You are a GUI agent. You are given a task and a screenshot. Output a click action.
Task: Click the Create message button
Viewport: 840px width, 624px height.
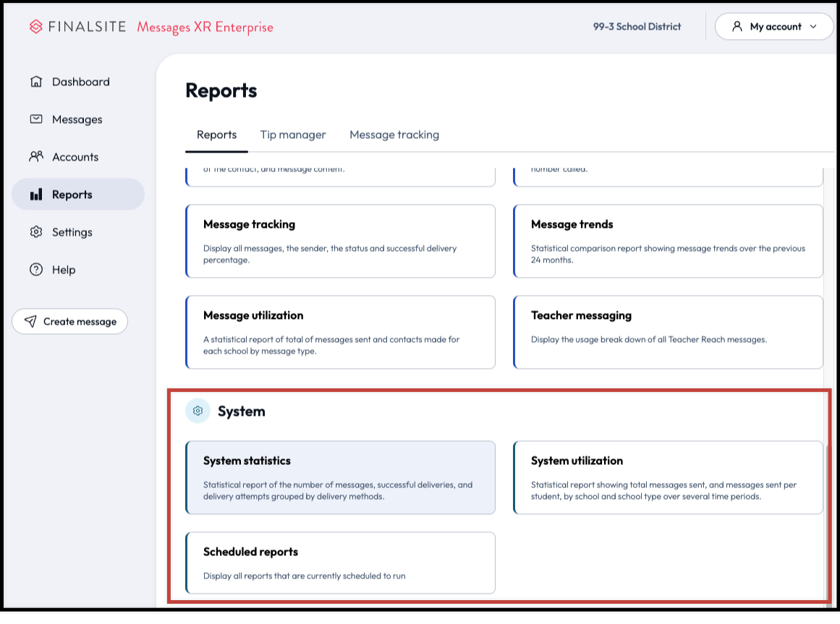69,321
